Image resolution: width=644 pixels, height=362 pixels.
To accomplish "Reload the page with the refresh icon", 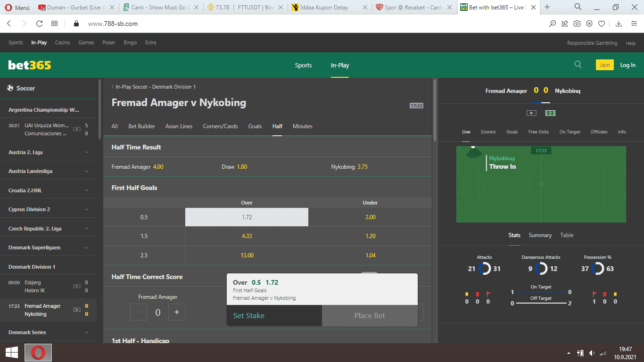I will [40, 24].
